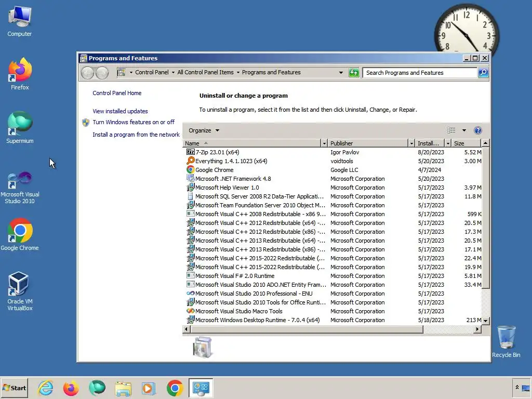
Task: Click the Start button on the taskbar
Action: pos(14,388)
